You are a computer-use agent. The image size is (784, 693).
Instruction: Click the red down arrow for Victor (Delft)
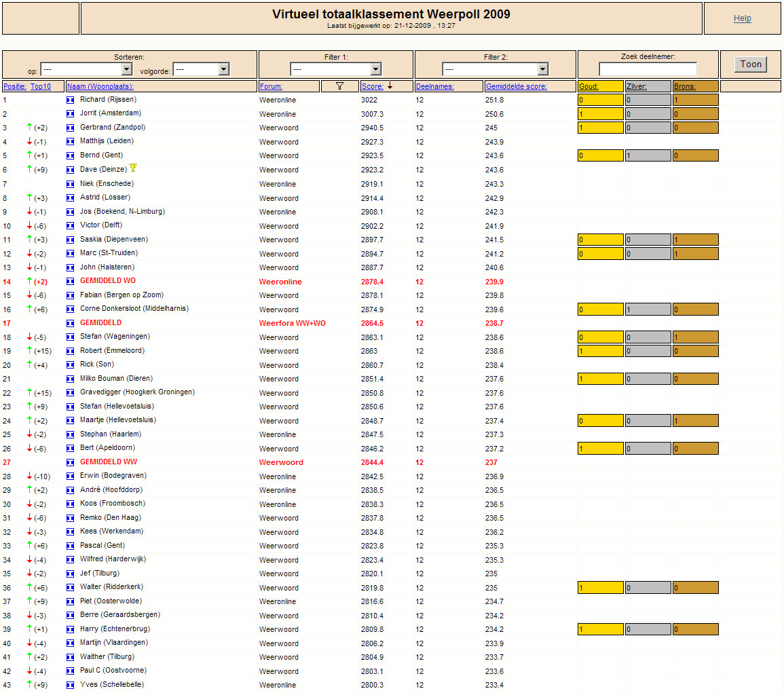pyautogui.click(x=29, y=226)
